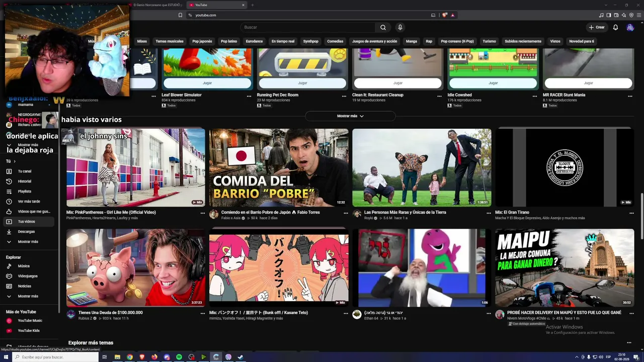Switch to the YouTube browser tab
The height and width of the screenshot is (362, 644).
tap(215, 5)
